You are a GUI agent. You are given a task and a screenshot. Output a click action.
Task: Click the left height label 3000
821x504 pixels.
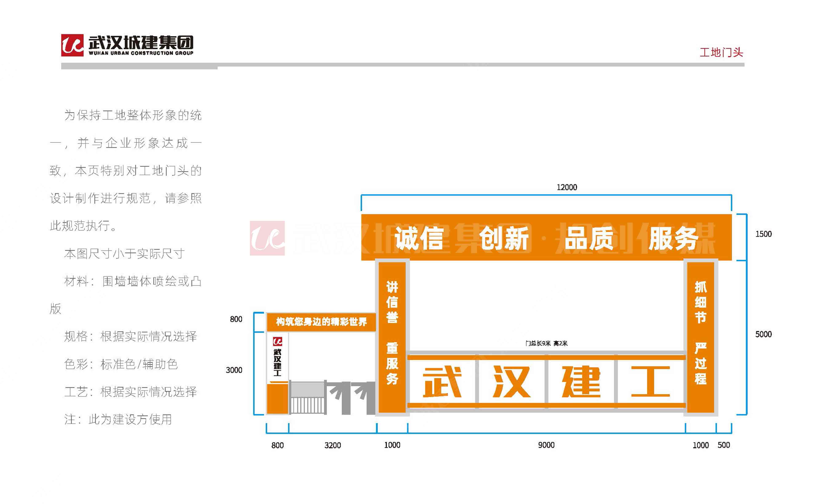point(234,370)
